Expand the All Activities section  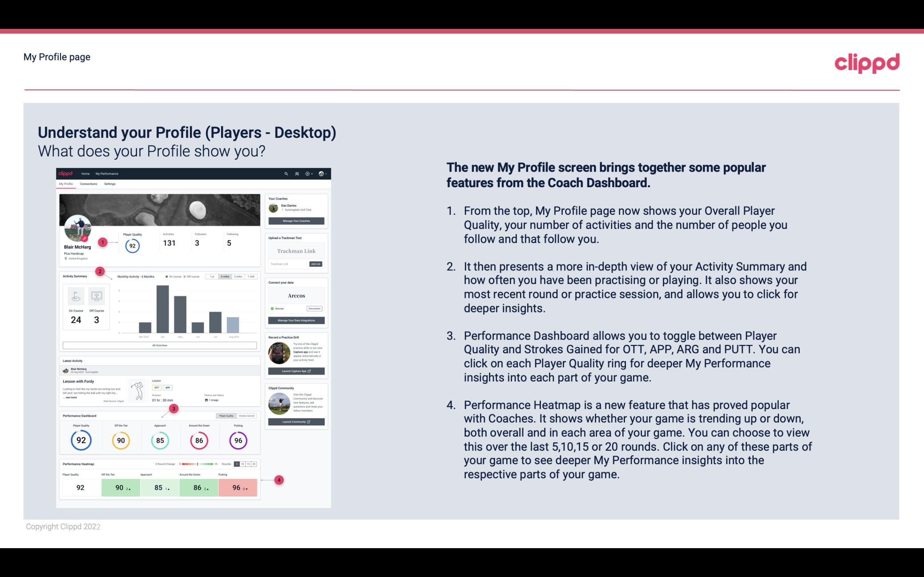pos(159,345)
